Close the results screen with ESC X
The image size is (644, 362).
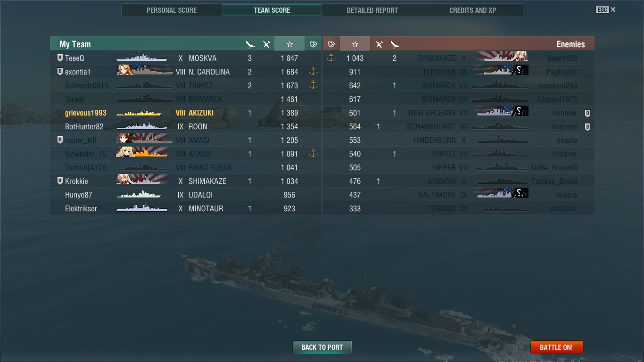point(606,9)
